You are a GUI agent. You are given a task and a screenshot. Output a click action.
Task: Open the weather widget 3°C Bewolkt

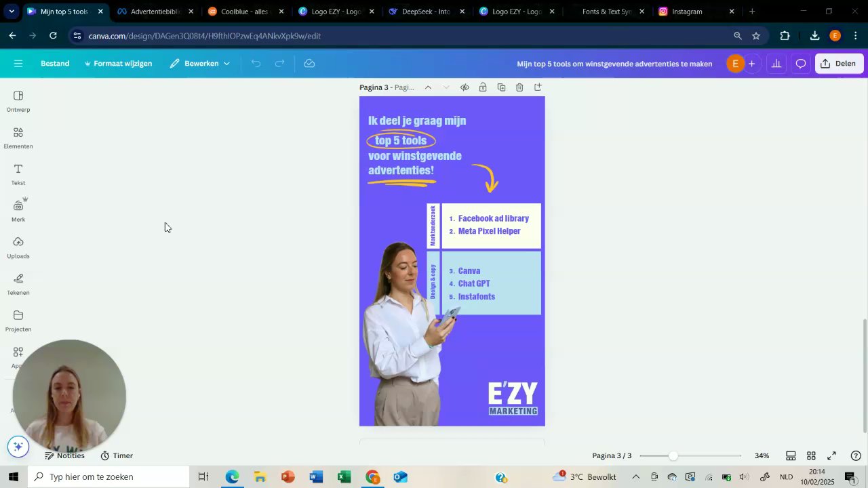(x=585, y=477)
